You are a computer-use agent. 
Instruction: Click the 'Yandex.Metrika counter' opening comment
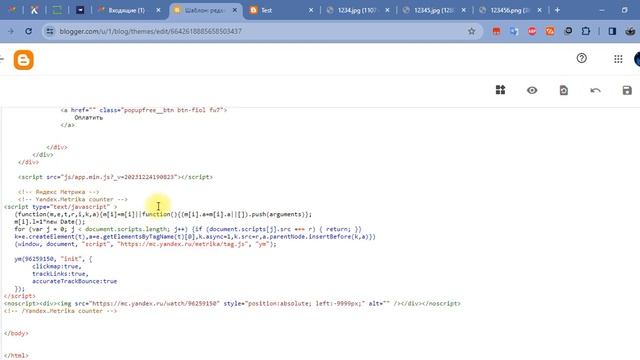point(73,199)
